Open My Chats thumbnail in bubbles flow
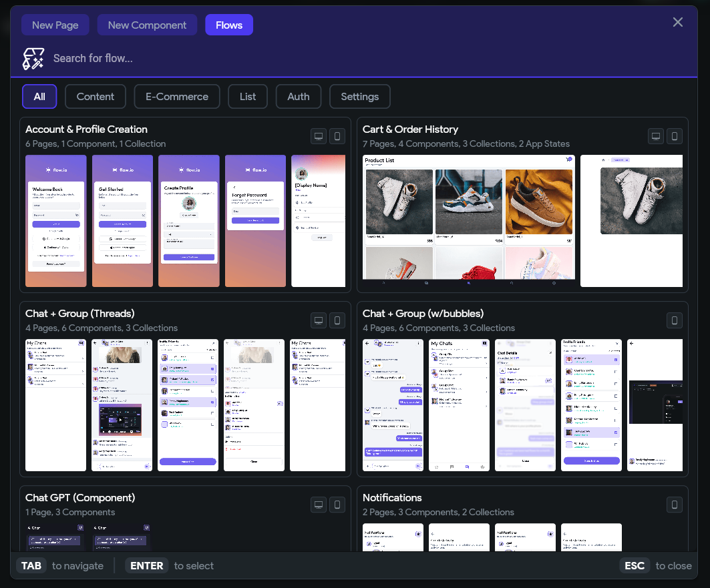This screenshot has width=710, height=588. [459, 405]
